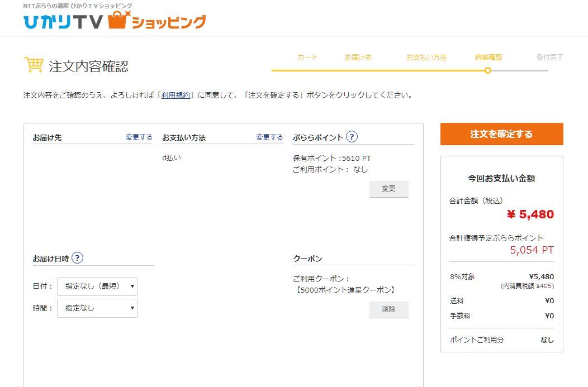The image size is (588, 387).
Task: Click the shopping bag icon in logo
Action: tap(118, 20)
